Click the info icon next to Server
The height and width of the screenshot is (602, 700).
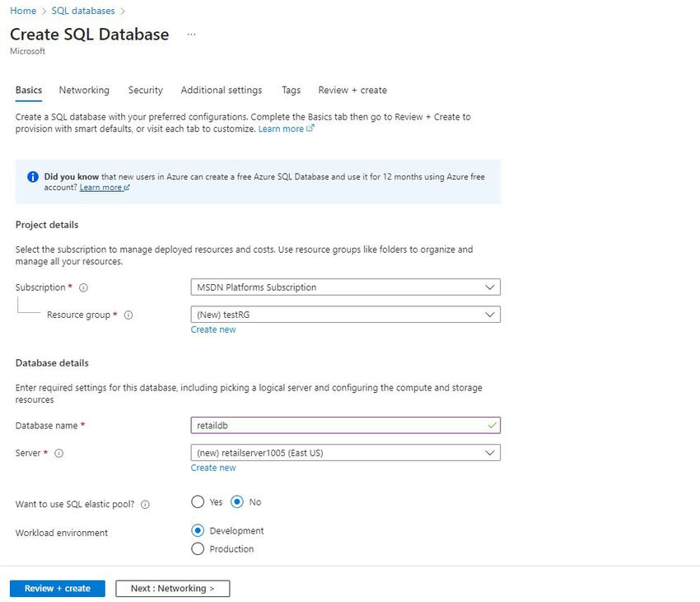59,453
